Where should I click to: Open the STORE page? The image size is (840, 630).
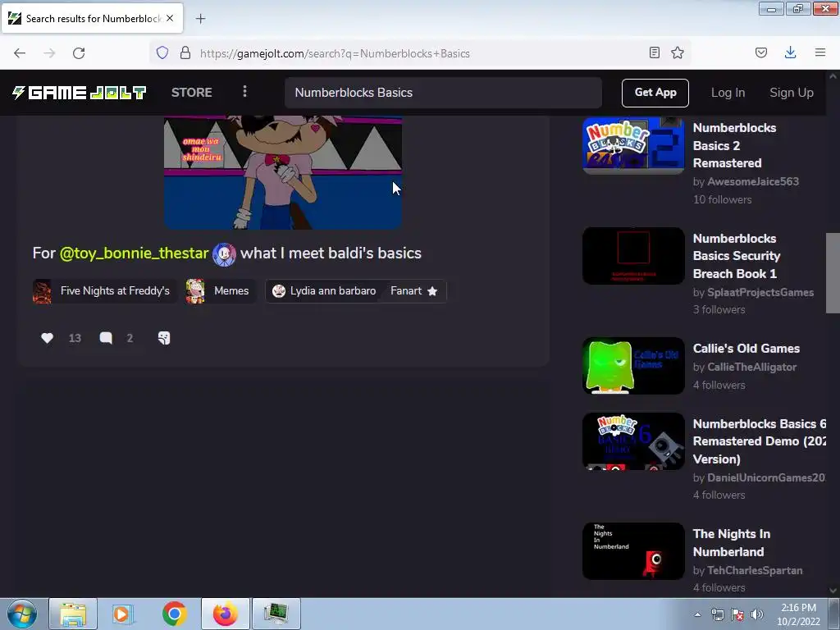coord(192,93)
